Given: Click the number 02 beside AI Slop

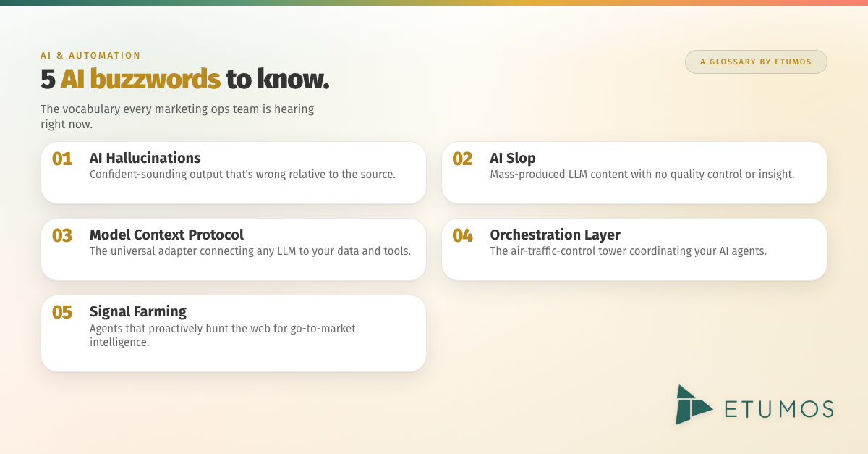Looking at the screenshot, I should pos(462,159).
